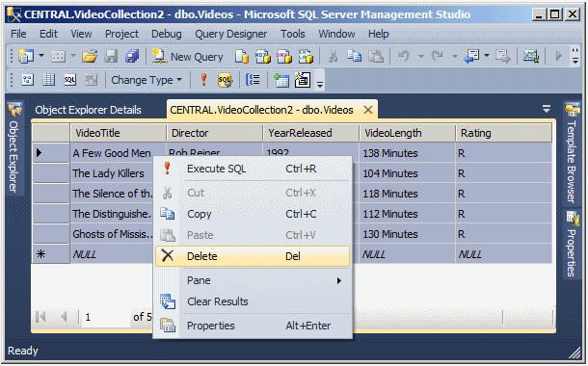The width and height of the screenshot is (588, 366).
Task: Open main toolbar overflow options arrow
Action: point(575,57)
